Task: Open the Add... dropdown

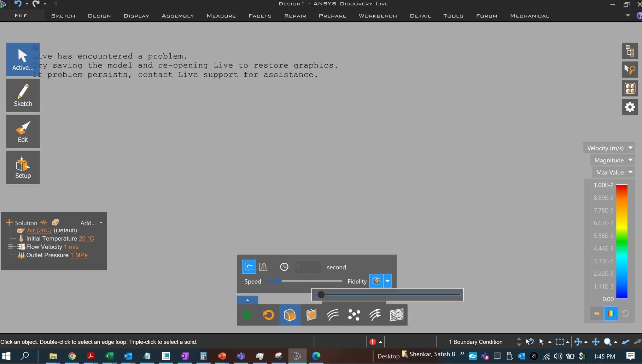Action: (91, 223)
